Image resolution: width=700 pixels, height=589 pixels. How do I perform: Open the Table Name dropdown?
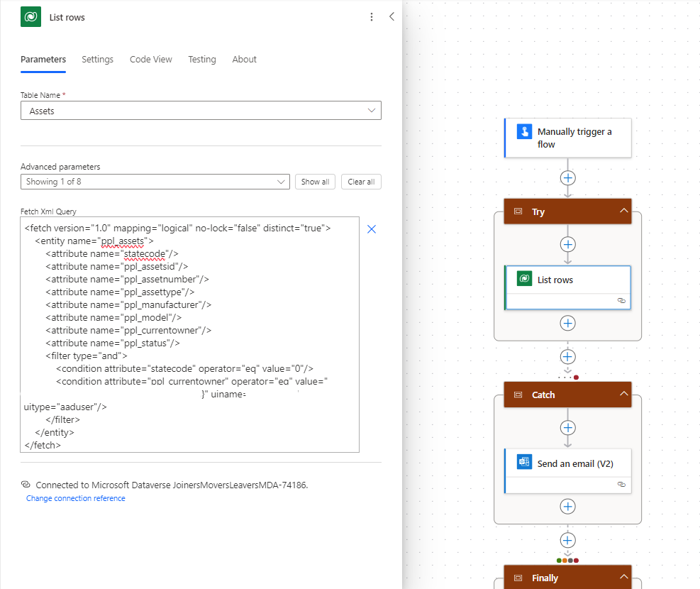[201, 110]
